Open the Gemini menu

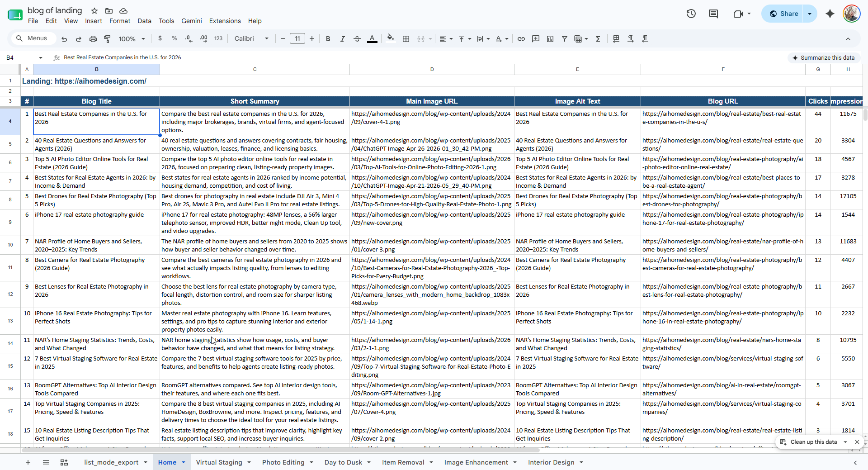tap(192, 21)
